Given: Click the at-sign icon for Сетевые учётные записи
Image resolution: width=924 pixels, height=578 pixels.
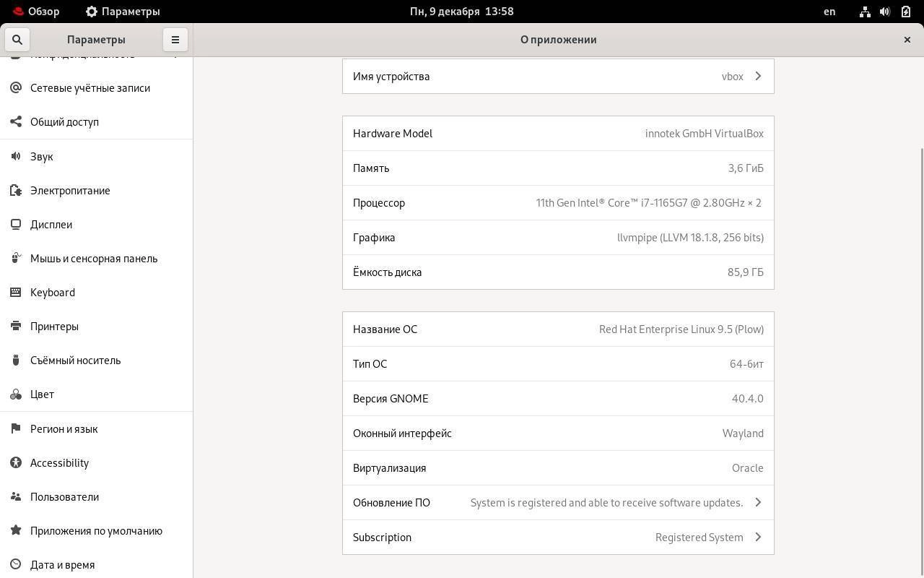Looking at the screenshot, I should [x=16, y=87].
